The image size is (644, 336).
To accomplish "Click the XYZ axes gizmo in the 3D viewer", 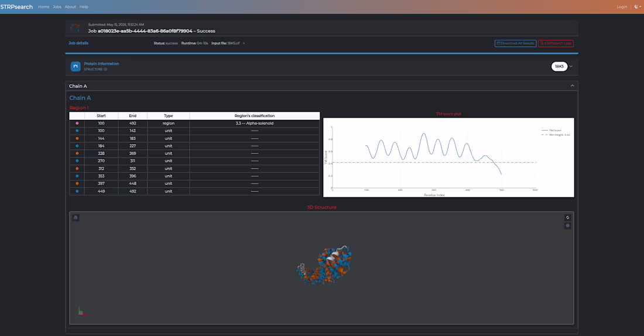I will click(x=81, y=311).
